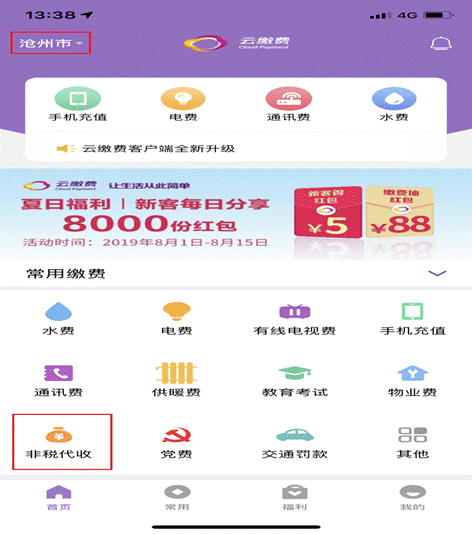Viewport: 472px width, 534px height.
Task: Open the 夏日福利 8000份红包 banner
Action: click(236, 214)
